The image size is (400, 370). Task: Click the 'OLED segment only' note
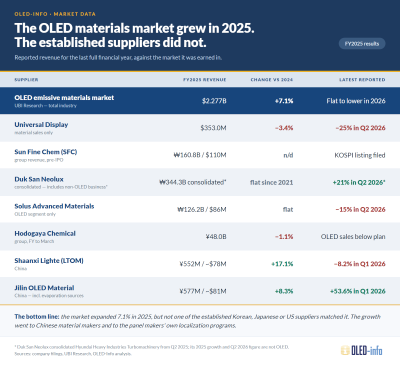point(35,214)
